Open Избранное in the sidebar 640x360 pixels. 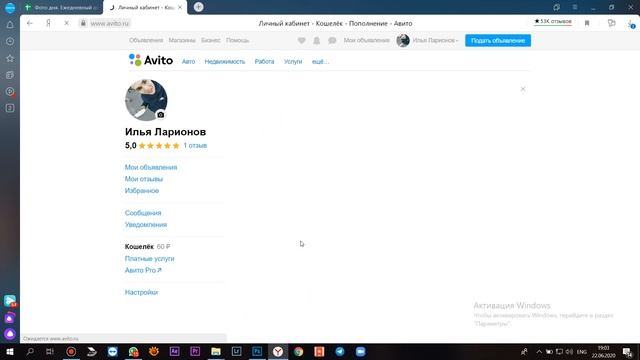pos(142,191)
